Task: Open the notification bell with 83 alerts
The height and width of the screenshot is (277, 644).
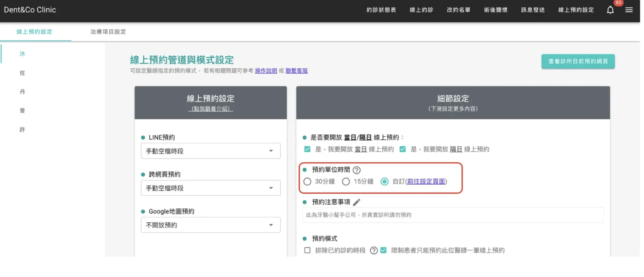Action: pos(610,10)
